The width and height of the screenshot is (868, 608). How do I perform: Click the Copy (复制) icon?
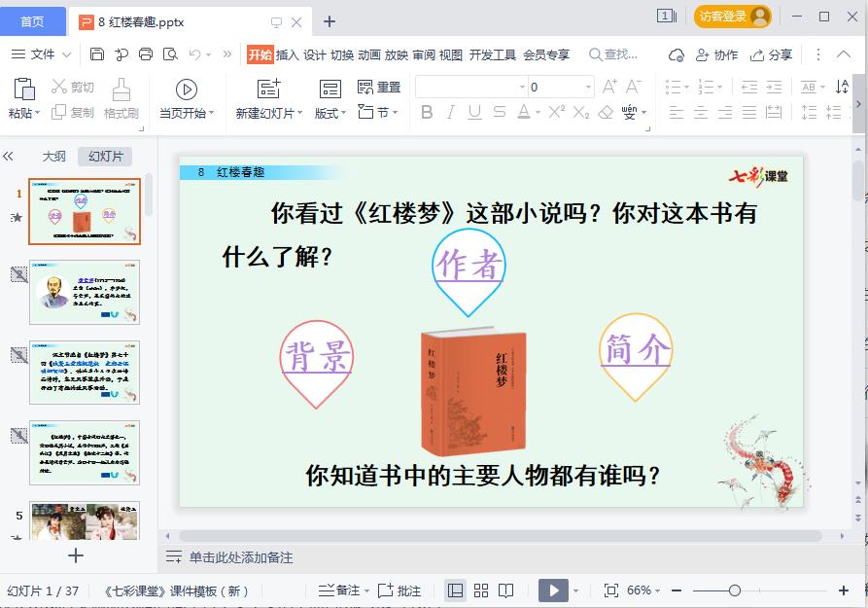[x=58, y=113]
